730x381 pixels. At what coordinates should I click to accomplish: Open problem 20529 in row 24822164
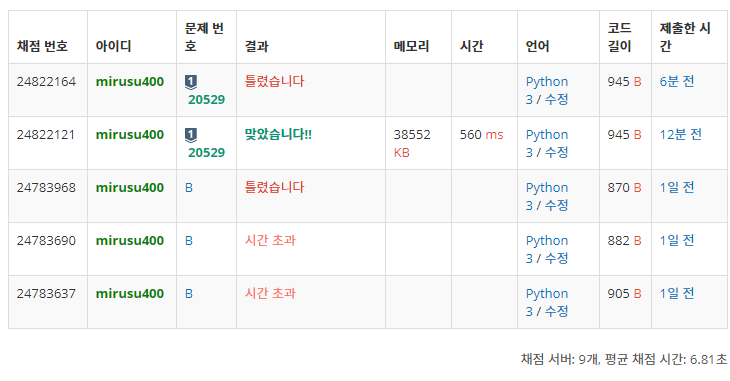pos(206,100)
